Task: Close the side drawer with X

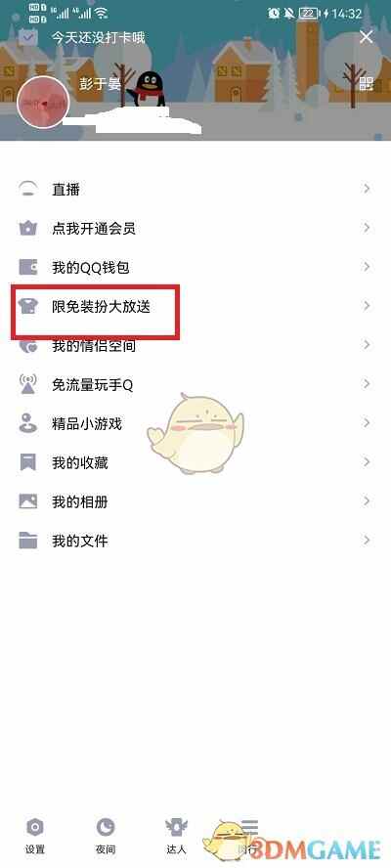Action: click(x=367, y=37)
